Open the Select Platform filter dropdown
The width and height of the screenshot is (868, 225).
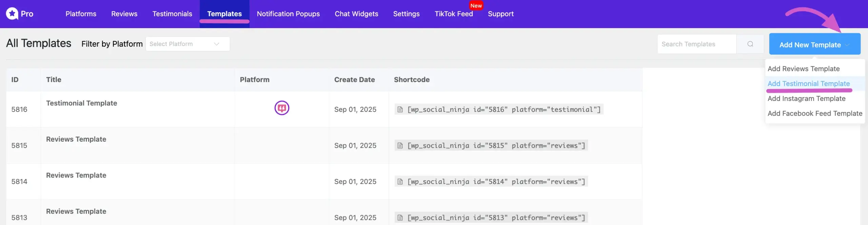coord(188,44)
